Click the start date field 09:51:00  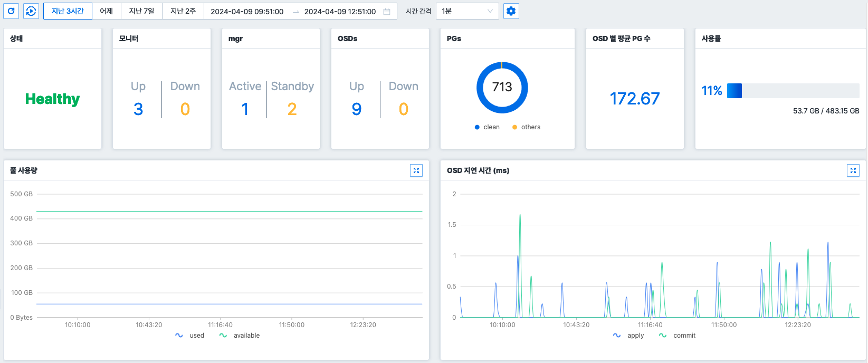coord(247,12)
